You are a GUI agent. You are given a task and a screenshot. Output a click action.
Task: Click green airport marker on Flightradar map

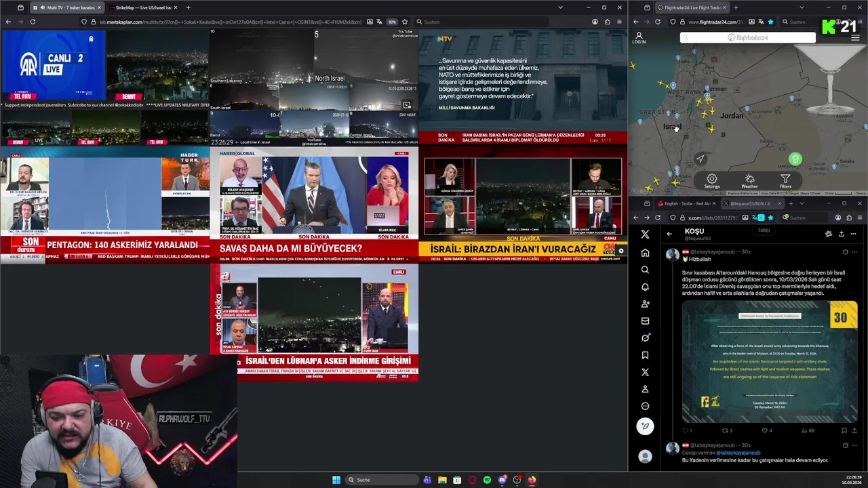coord(795,159)
